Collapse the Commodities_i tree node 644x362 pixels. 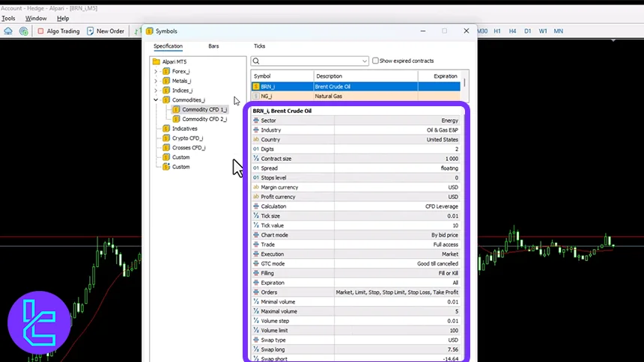(156, 100)
